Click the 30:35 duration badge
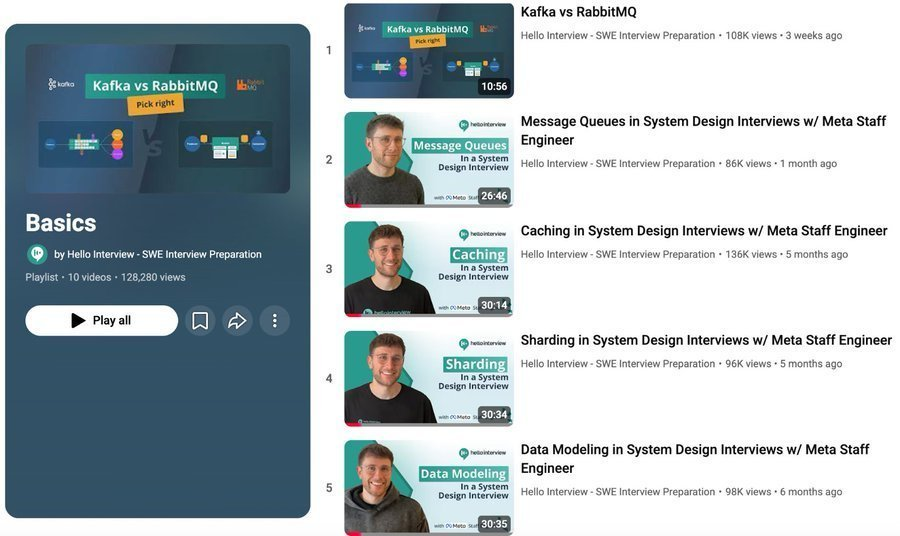This screenshot has width=900, height=536. tap(494, 524)
